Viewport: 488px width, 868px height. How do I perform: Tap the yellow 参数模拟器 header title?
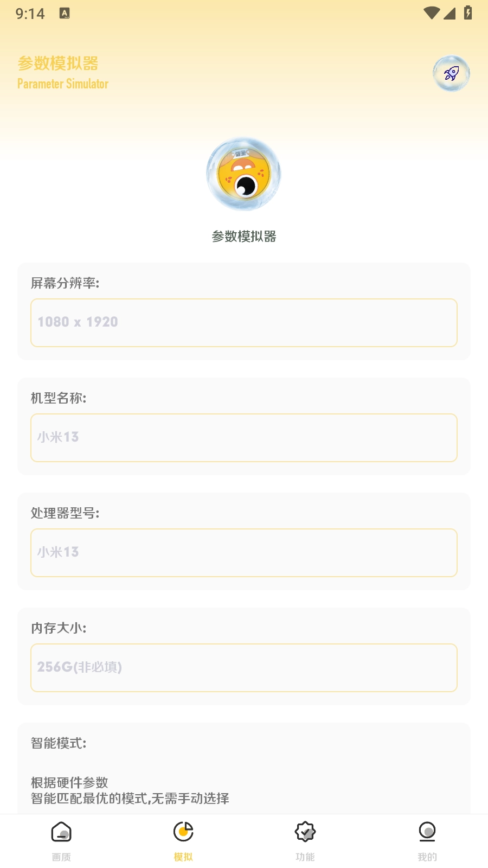tap(58, 63)
